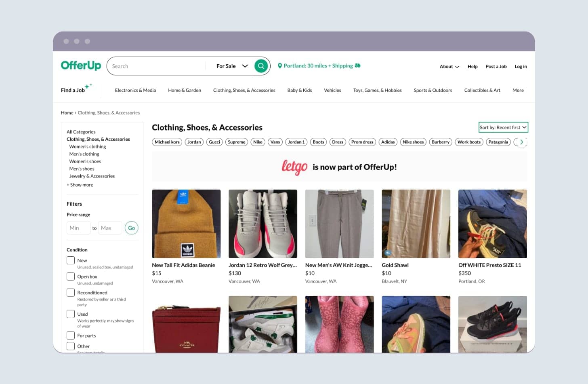Select Women's clothing subcategory
Screen dimensions: 588x384
click(x=87, y=147)
